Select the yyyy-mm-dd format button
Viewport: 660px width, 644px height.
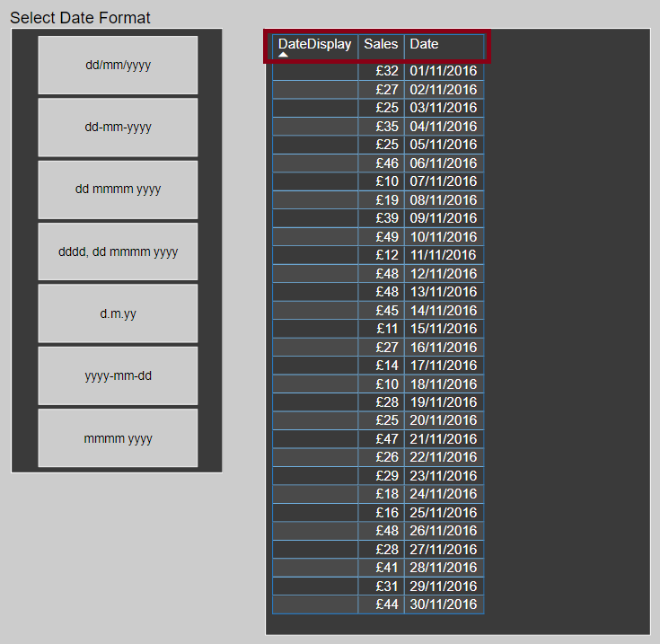118,375
